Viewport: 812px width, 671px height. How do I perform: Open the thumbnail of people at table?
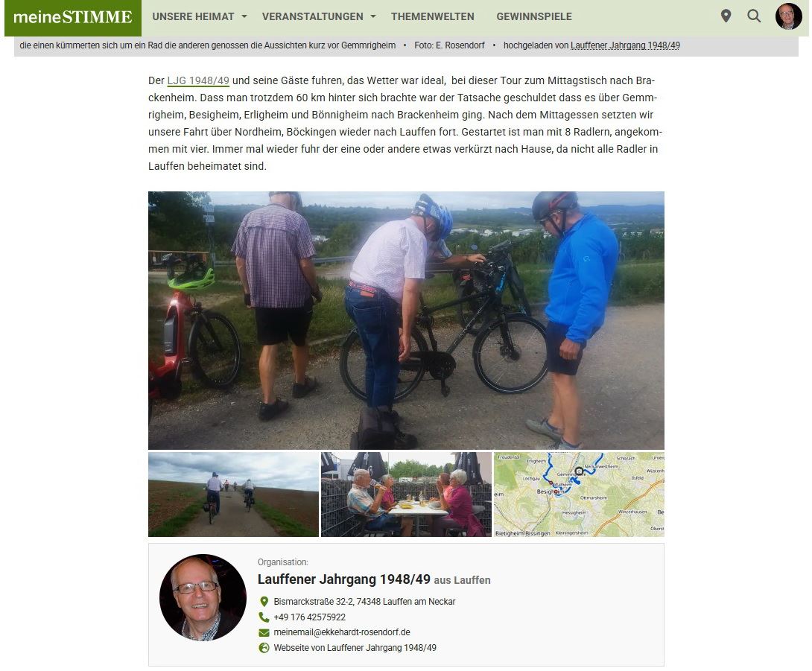click(x=406, y=494)
